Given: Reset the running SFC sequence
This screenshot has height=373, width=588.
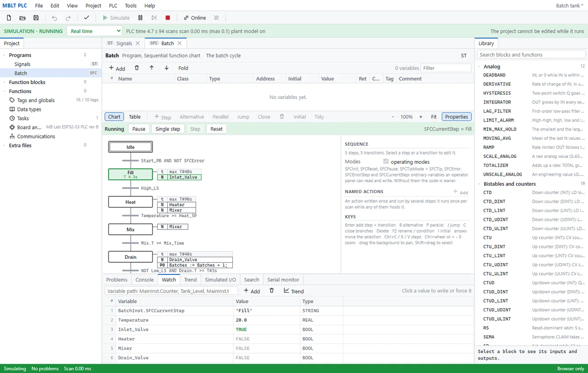Looking at the screenshot, I should click(216, 129).
